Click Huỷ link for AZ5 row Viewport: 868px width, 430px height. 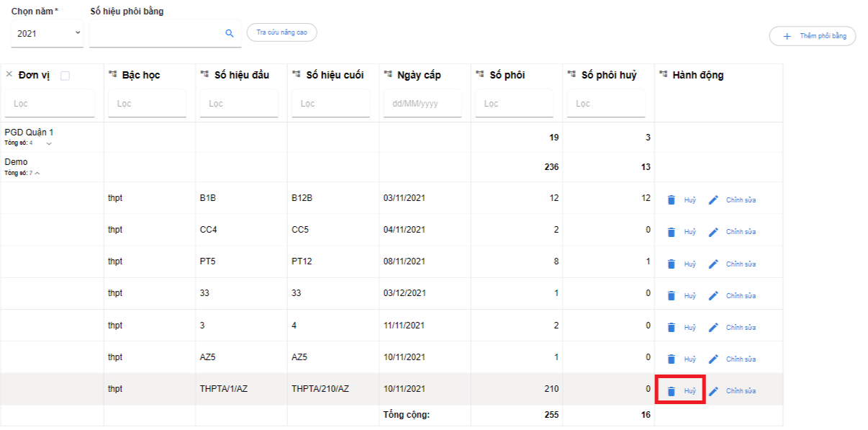690,359
